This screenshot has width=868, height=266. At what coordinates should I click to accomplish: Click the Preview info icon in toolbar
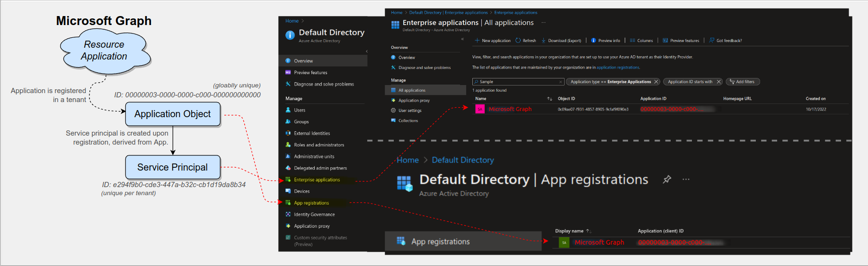click(593, 40)
